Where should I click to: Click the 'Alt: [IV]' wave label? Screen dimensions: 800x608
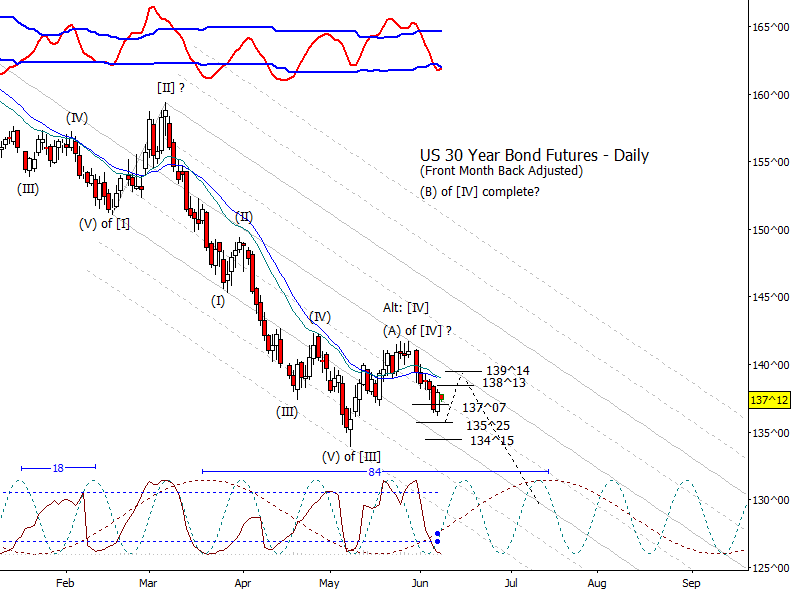click(406, 308)
